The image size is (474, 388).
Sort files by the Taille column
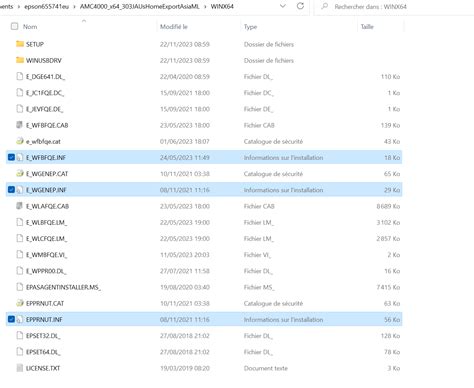pos(367,27)
